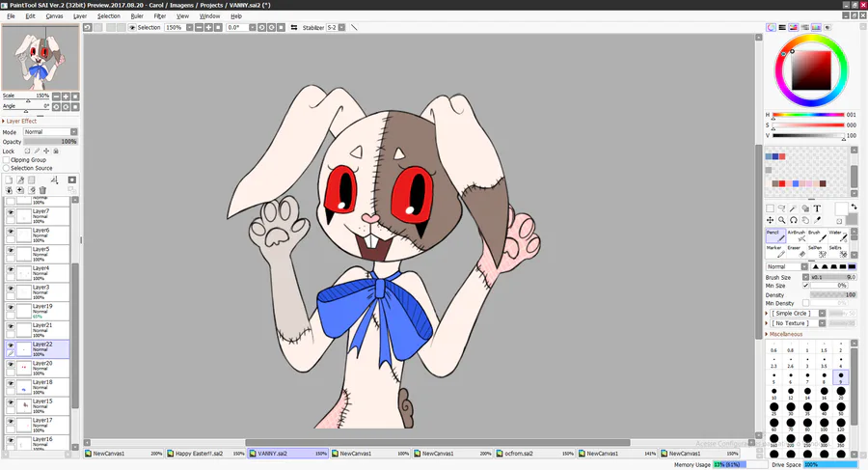Expand the Miscellaneous section
Viewport: 868px width, 470px height.
point(783,334)
